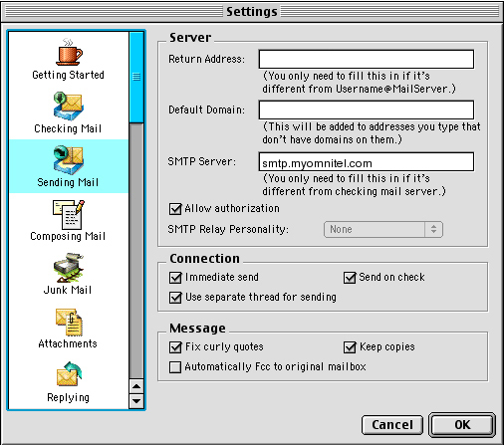Screen dimensions: 504x445
Task: Open the Replying settings icon
Action: click(69, 374)
